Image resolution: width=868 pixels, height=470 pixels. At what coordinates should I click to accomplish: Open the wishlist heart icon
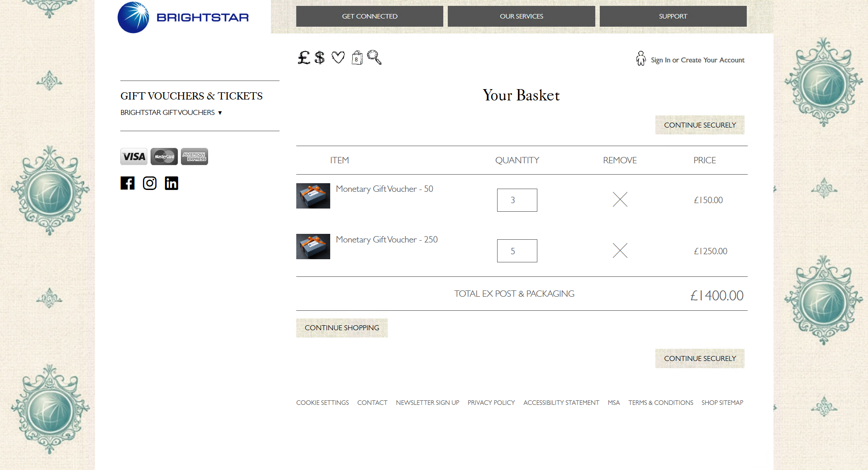[338, 57]
